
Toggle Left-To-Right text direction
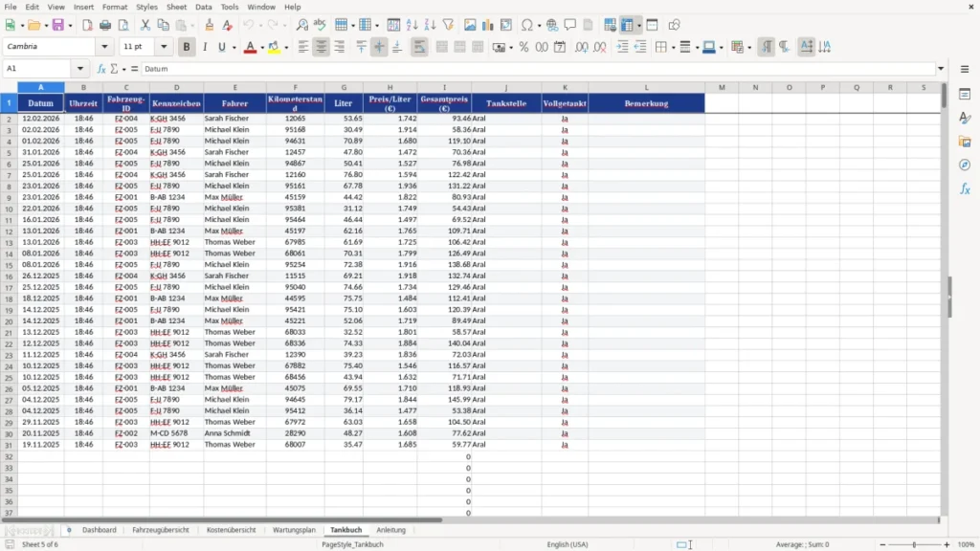click(767, 47)
